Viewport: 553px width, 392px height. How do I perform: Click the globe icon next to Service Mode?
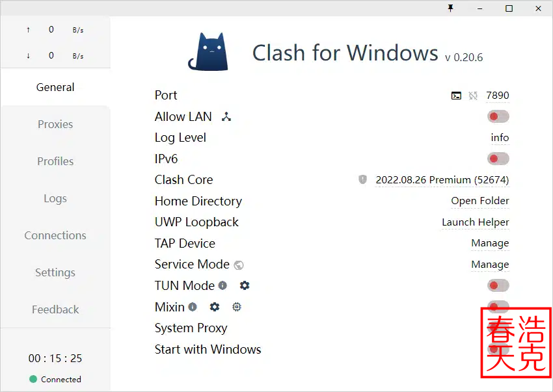pyautogui.click(x=238, y=265)
